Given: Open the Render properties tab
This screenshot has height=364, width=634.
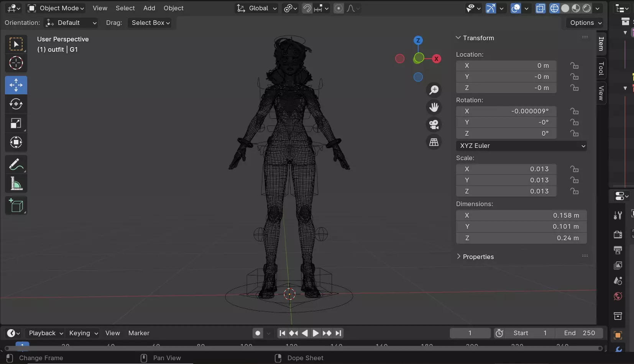Looking at the screenshot, I should click(x=618, y=234).
